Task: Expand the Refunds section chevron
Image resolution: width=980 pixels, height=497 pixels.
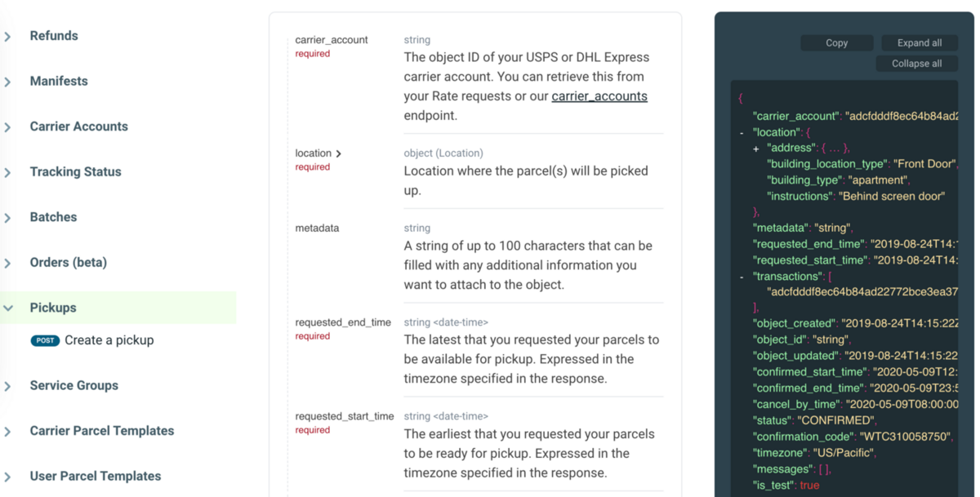Action: pyautogui.click(x=8, y=37)
